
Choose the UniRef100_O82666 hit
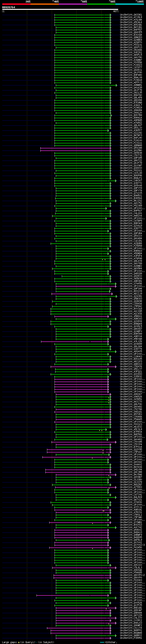(131, 50)
